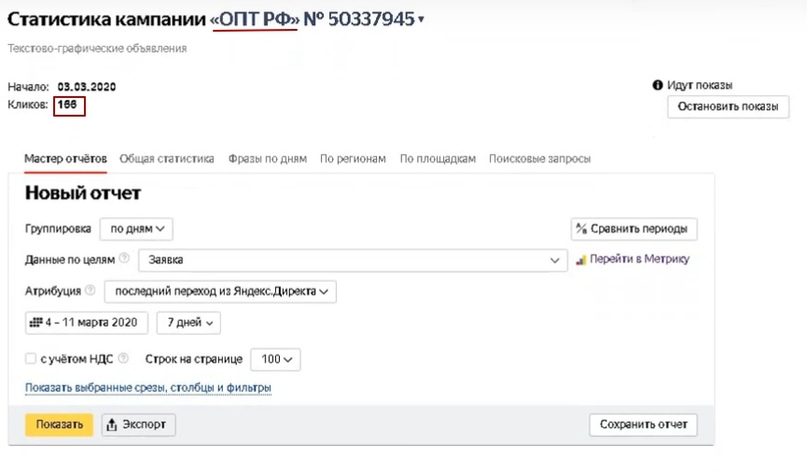Image resolution: width=807 pixels, height=474 pixels.
Task: Click help icon next to с учётом НДС
Action: [123, 358]
